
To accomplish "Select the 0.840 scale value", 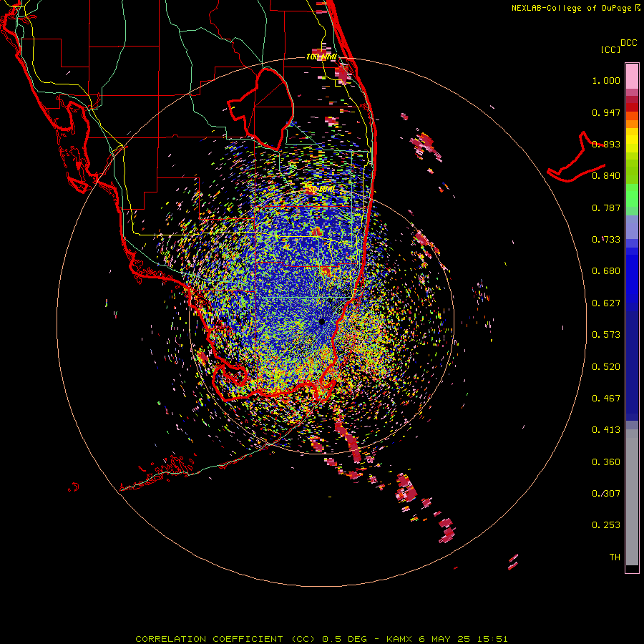I will [606, 176].
